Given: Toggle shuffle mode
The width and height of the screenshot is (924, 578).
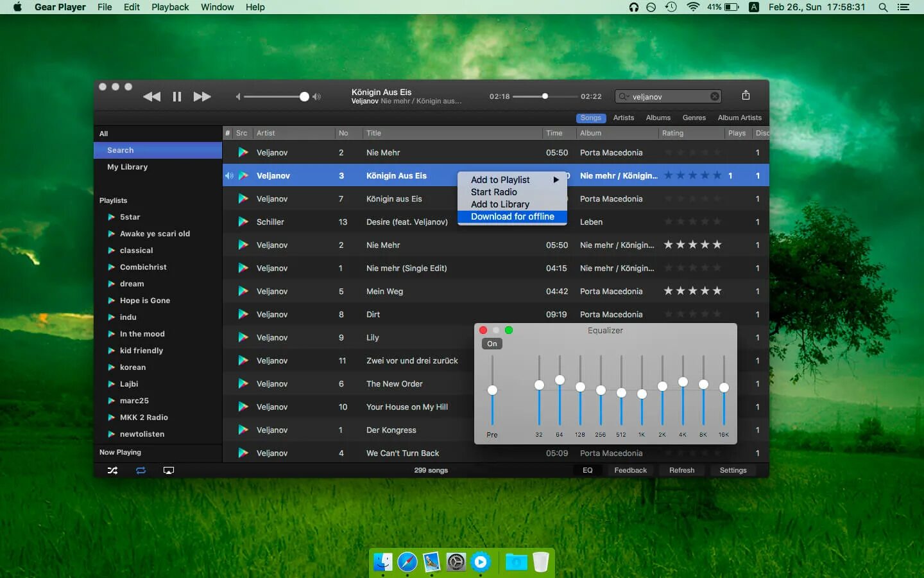Looking at the screenshot, I should [x=112, y=470].
